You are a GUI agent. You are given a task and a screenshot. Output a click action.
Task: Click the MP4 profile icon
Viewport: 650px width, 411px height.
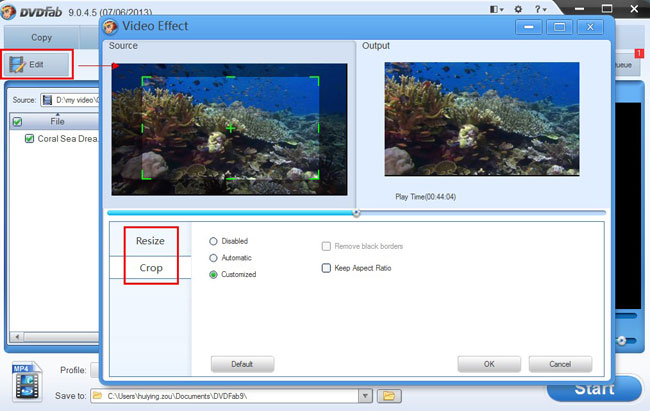click(27, 382)
